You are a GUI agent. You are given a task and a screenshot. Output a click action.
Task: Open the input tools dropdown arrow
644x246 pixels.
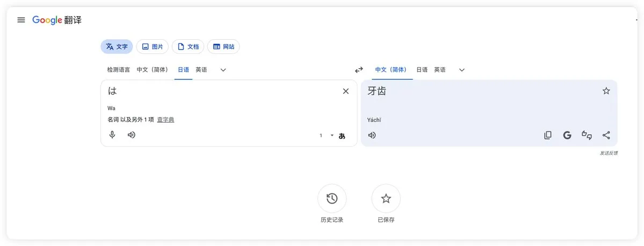[332, 135]
